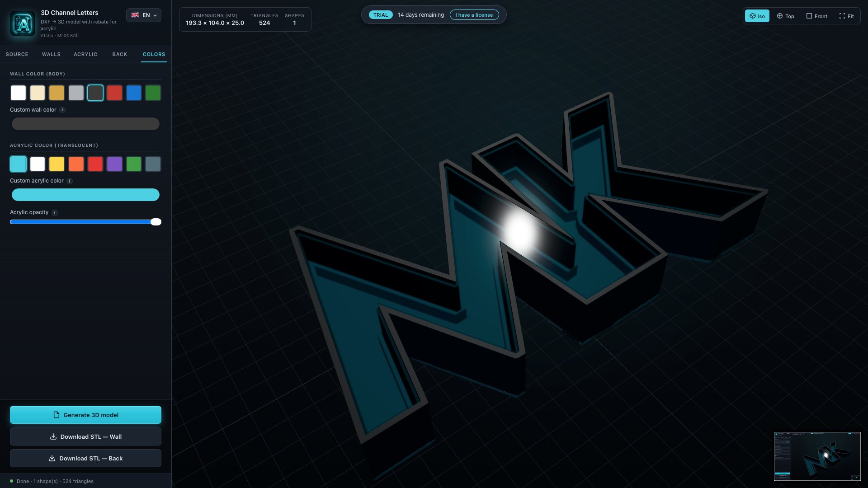
Task: Show info for Custom acrylic color
Action: [70, 181]
